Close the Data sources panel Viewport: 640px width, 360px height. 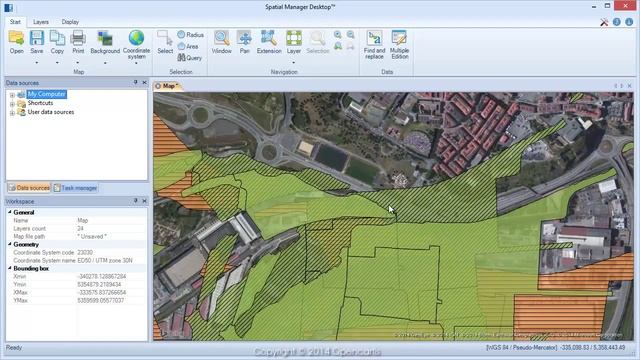coord(144,82)
